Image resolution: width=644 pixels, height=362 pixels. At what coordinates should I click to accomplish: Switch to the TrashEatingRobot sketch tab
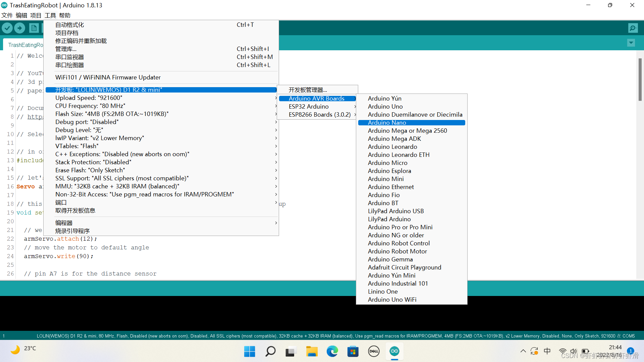pyautogui.click(x=24, y=45)
